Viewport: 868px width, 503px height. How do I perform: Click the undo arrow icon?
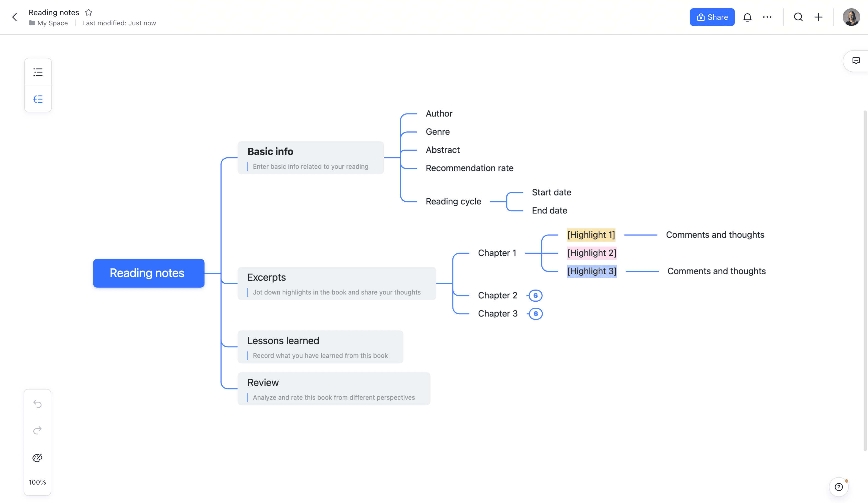coord(37,404)
